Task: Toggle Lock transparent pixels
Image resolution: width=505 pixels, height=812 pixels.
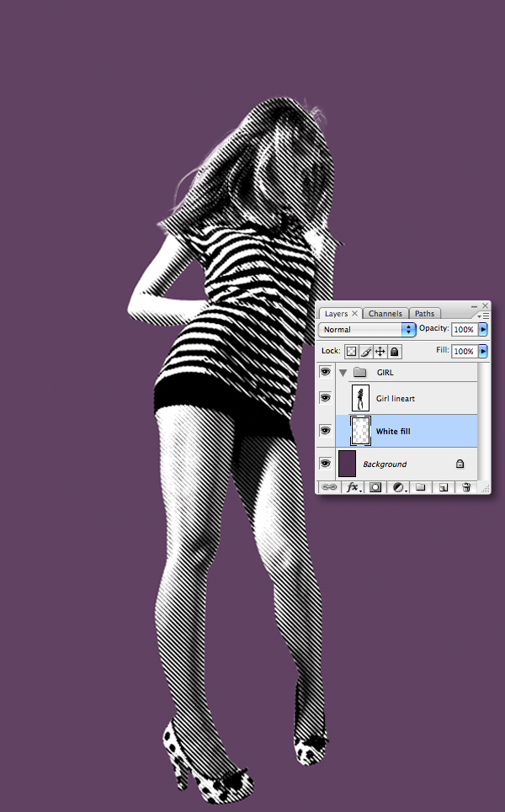Action: tap(352, 352)
